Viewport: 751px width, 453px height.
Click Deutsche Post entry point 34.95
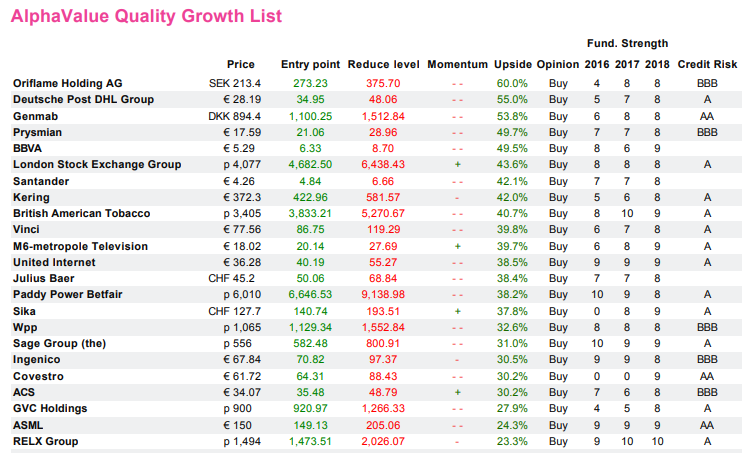pyautogui.click(x=310, y=100)
